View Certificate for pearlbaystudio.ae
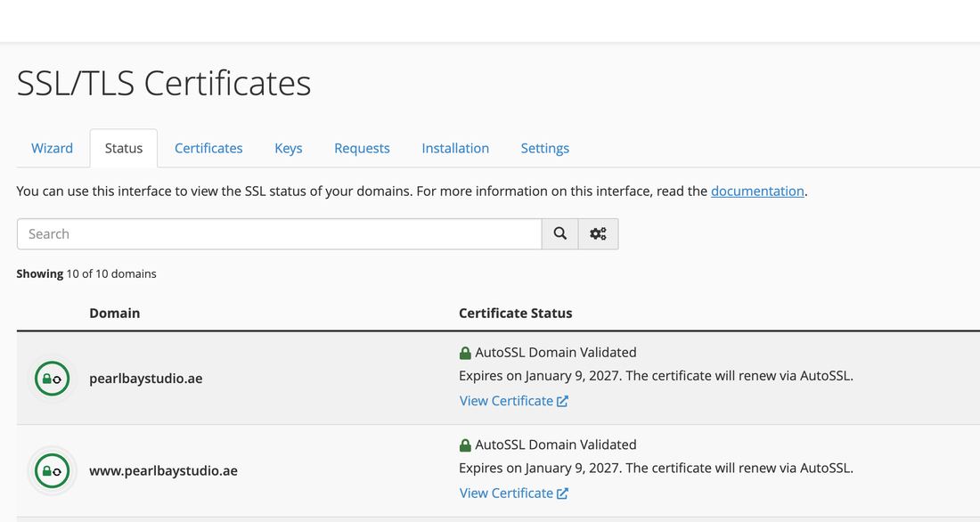Screen dimensions: 980x522 (x=514, y=401)
